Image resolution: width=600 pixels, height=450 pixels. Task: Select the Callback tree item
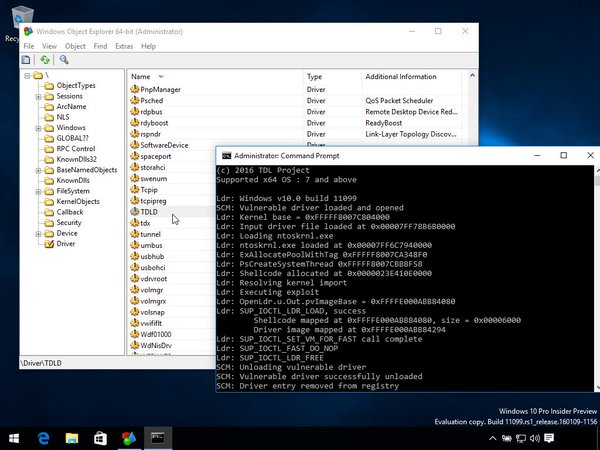(x=70, y=212)
